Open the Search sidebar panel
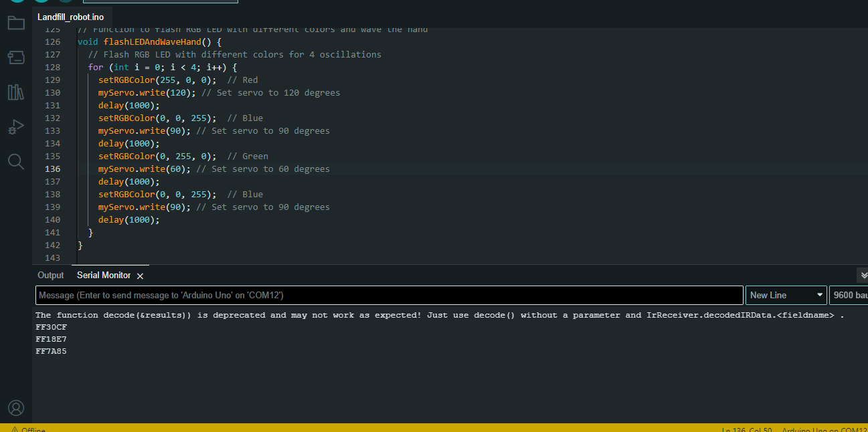This screenshot has width=868, height=432. point(15,161)
